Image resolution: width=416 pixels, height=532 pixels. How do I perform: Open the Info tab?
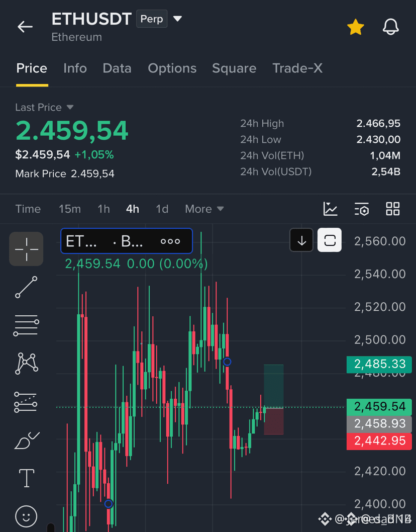(x=75, y=68)
